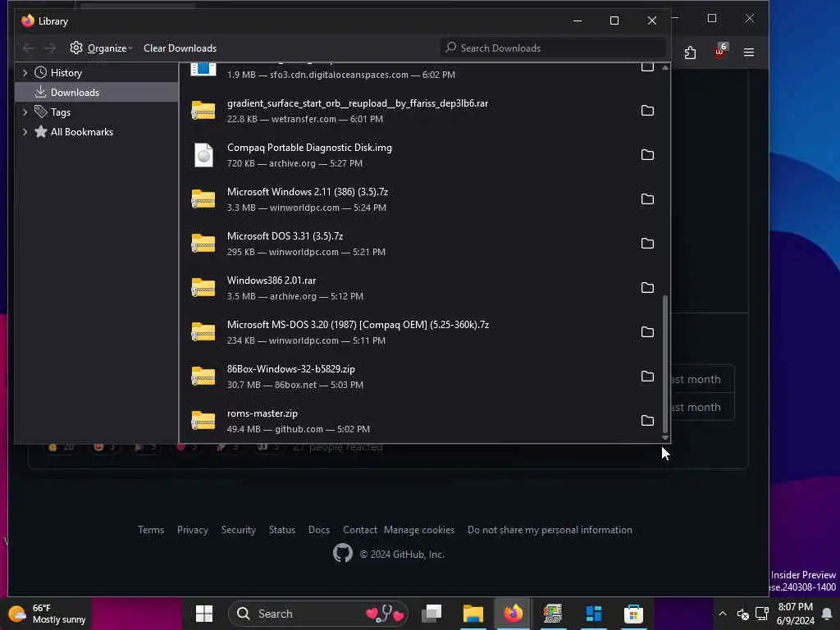The height and width of the screenshot is (630, 840).
Task: Show Windows386 2.01.rar in folder
Action: pos(647,288)
